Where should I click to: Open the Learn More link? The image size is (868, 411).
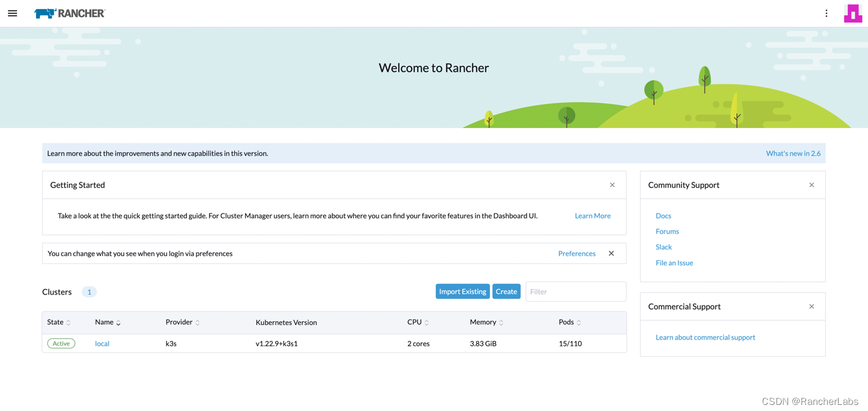pos(592,215)
